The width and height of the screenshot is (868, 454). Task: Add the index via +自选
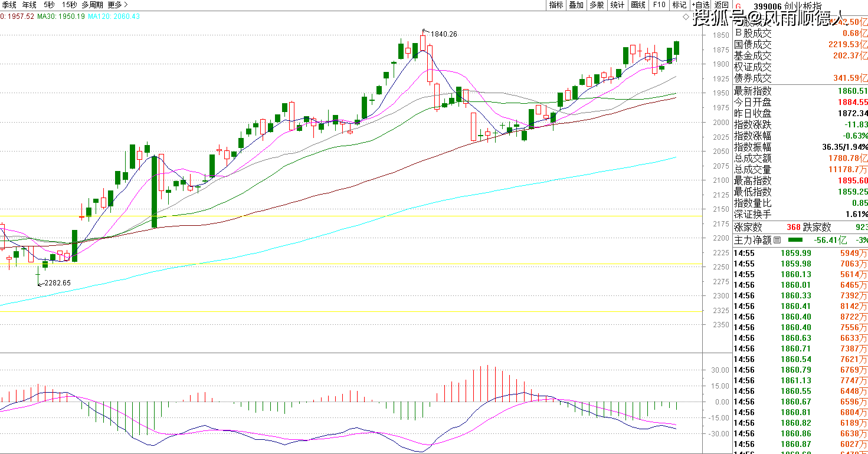point(700,5)
